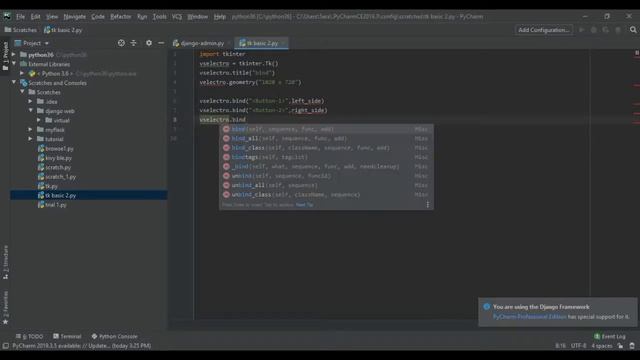640x360 pixels.
Task: Click the collapse all icon in Project panel
Action: tap(133, 43)
